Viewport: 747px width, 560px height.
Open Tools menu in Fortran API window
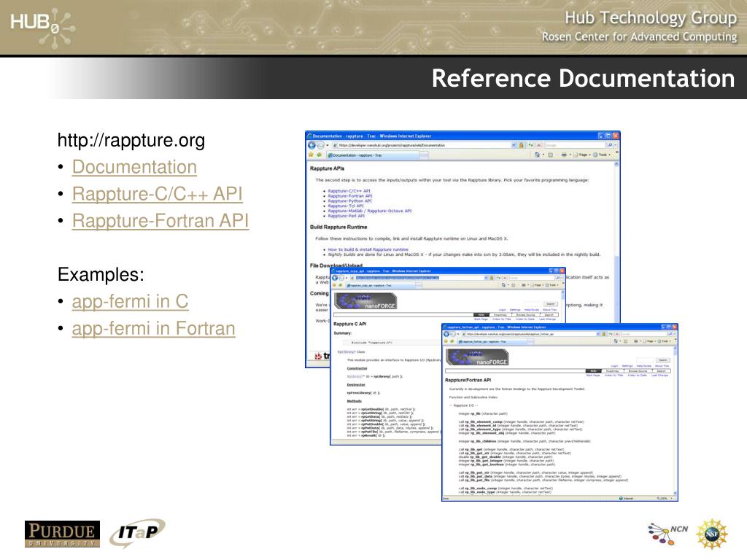(664, 341)
